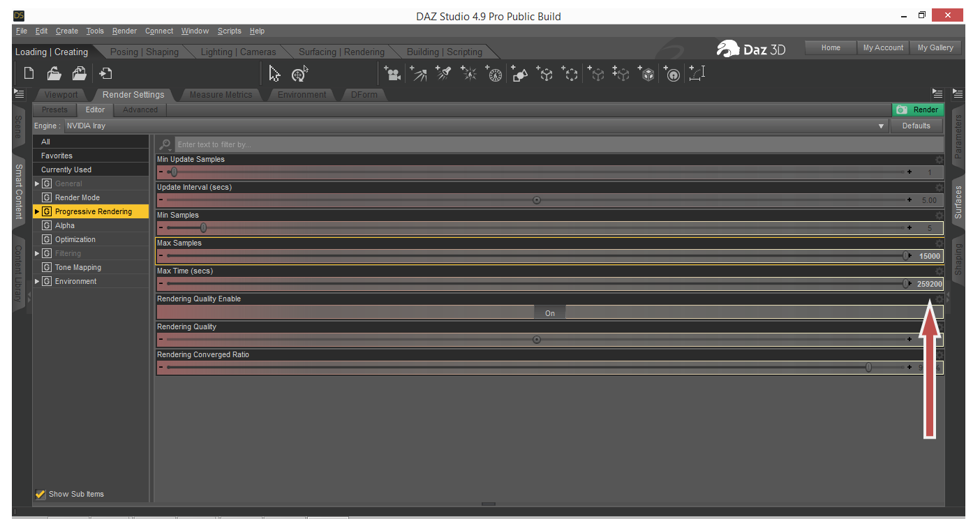Viewport: 980px width, 519px height.
Task: Open the Presets page tab
Action: click(x=54, y=110)
